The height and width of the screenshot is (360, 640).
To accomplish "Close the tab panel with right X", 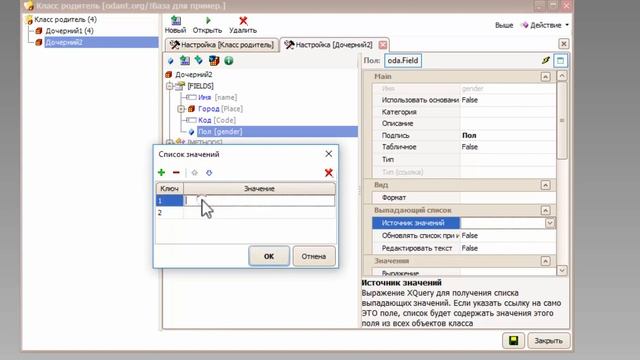I will [x=564, y=44].
